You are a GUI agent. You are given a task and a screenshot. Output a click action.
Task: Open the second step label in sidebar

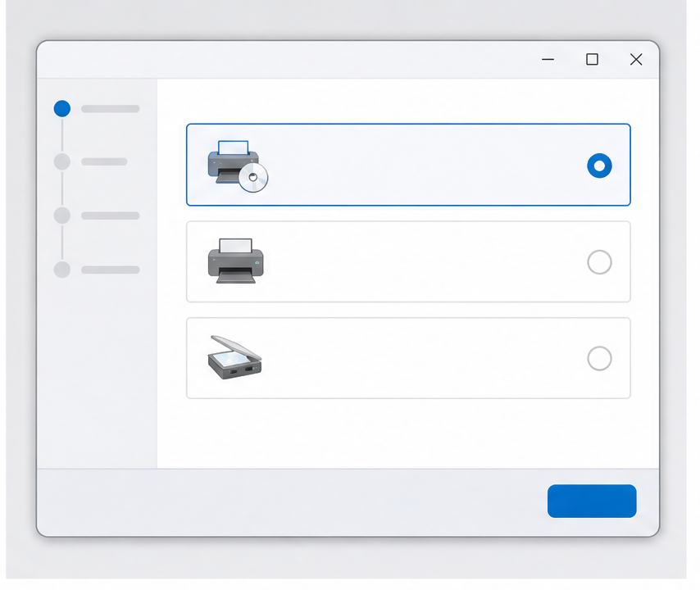(x=104, y=161)
